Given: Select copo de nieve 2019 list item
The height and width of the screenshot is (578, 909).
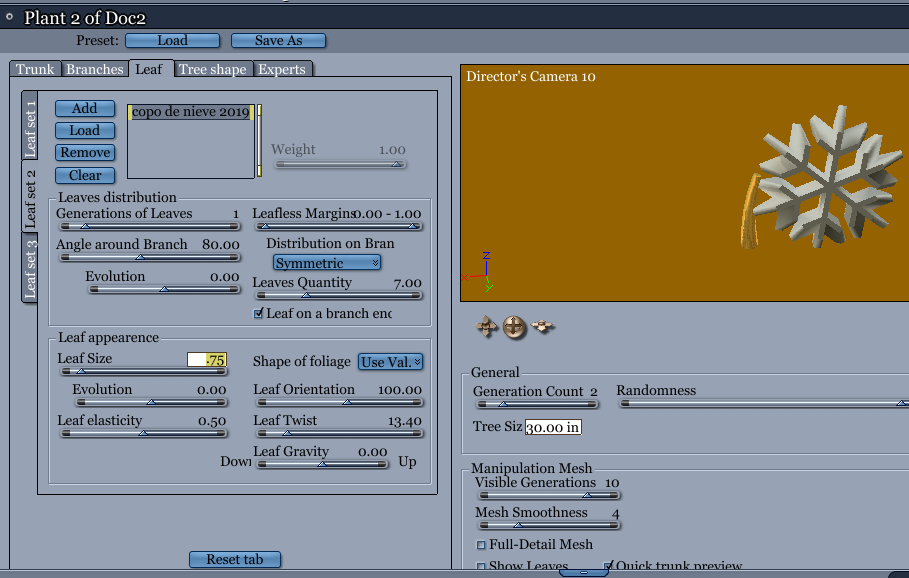Looking at the screenshot, I should coord(191,112).
